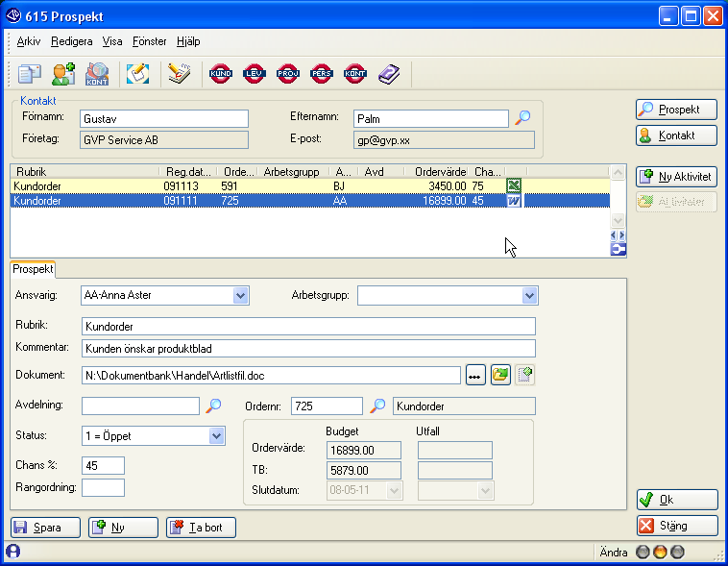Click the documents icon in toolbar

(x=30, y=73)
